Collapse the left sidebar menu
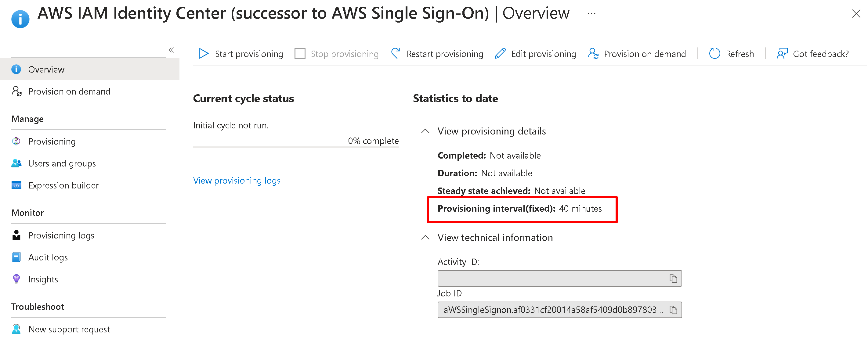 point(171,50)
